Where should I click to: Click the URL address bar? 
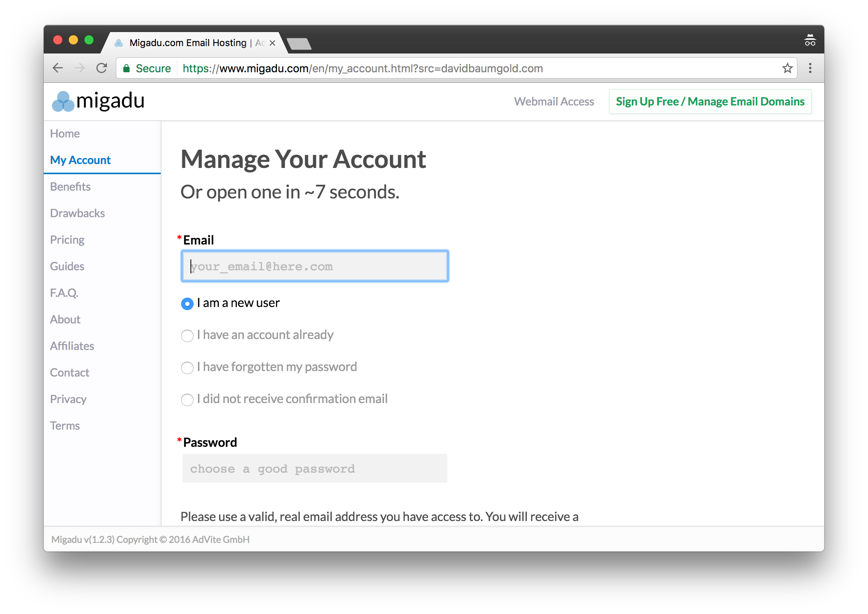click(457, 68)
